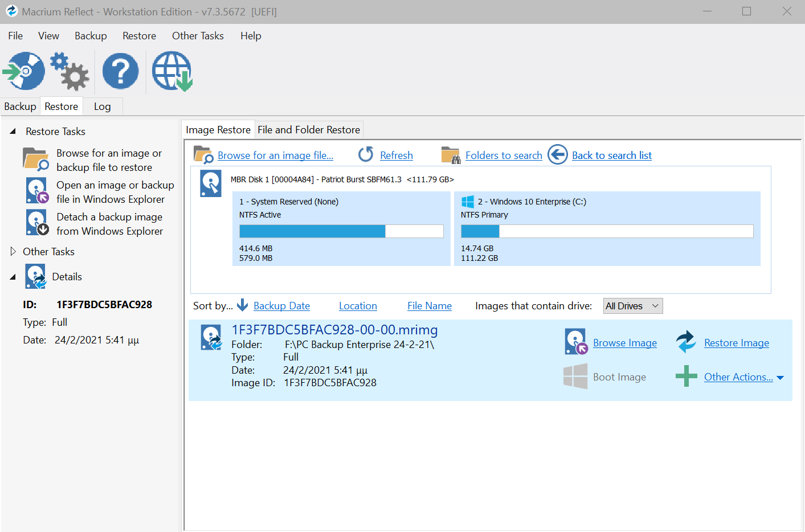Click the Browse Image disk icon
The width and height of the screenshot is (805, 532).
(x=576, y=342)
